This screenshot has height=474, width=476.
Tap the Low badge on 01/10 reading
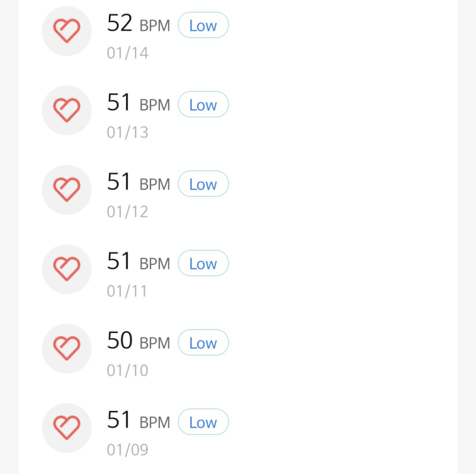(x=203, y=342)
